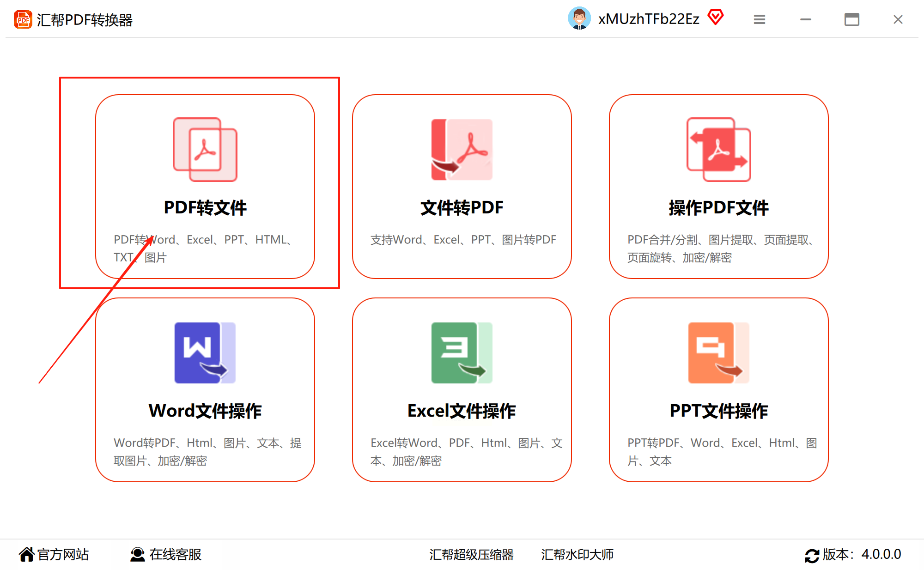Click the PDF转文件 card icon
924x570 pixels.
[205, 149]
